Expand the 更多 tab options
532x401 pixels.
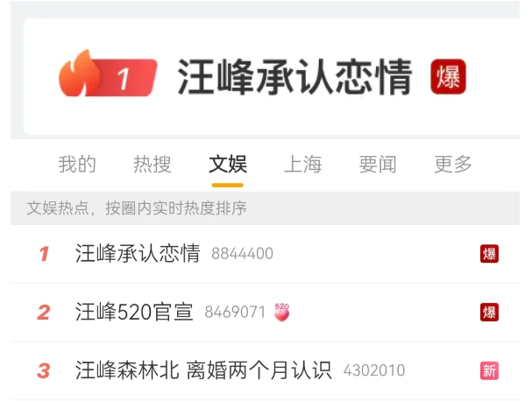pyautogui.click(x=453, y=164)
